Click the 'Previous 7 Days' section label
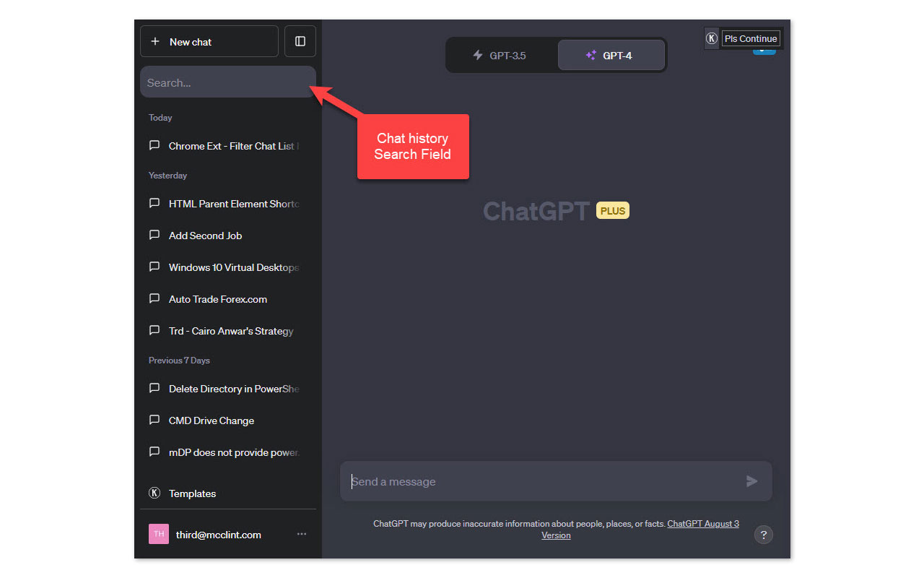 click(179, 360)
